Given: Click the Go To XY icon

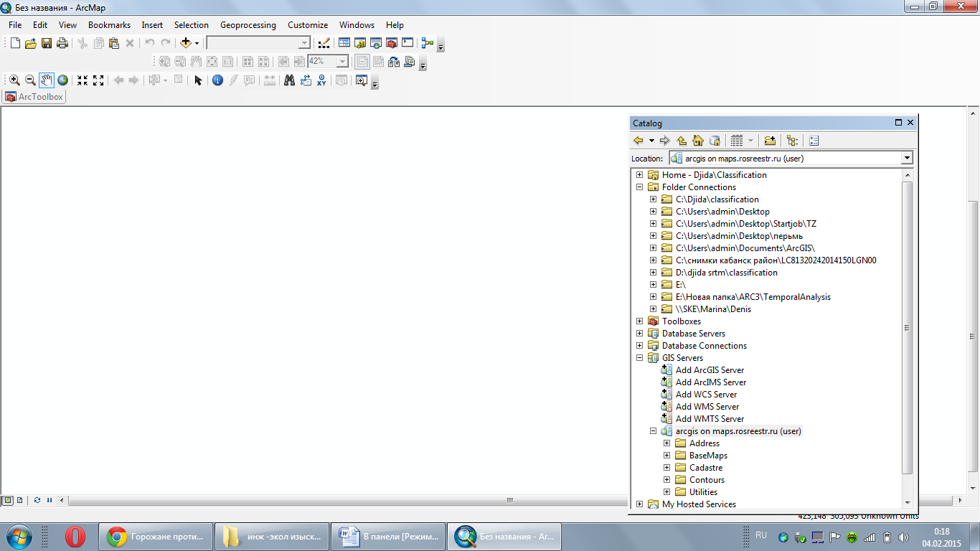Looking at the screenshot, I should coord(321,80).
